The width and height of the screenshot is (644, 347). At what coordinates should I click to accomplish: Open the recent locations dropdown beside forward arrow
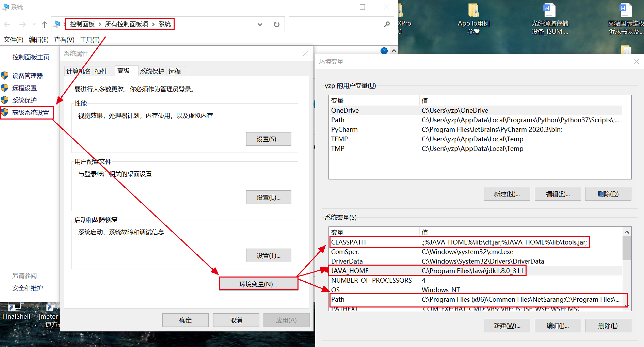coord(34,24)
